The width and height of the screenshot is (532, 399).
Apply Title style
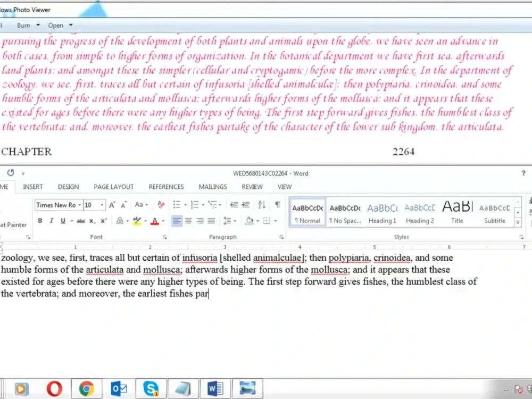coord(457,212)
